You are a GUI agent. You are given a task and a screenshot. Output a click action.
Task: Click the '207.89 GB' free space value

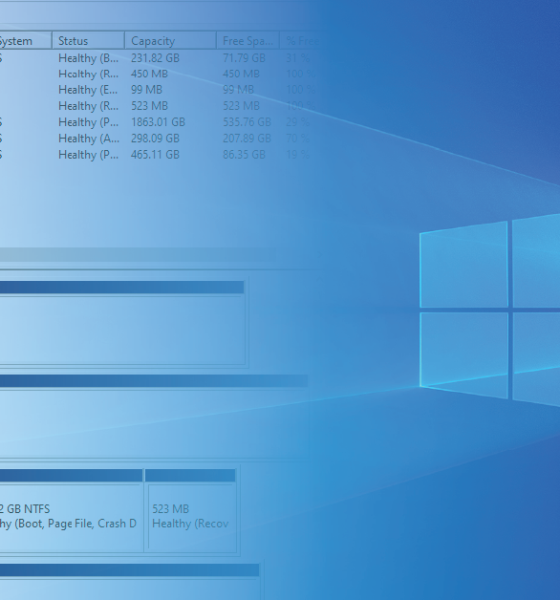click(x=247, y=139)
